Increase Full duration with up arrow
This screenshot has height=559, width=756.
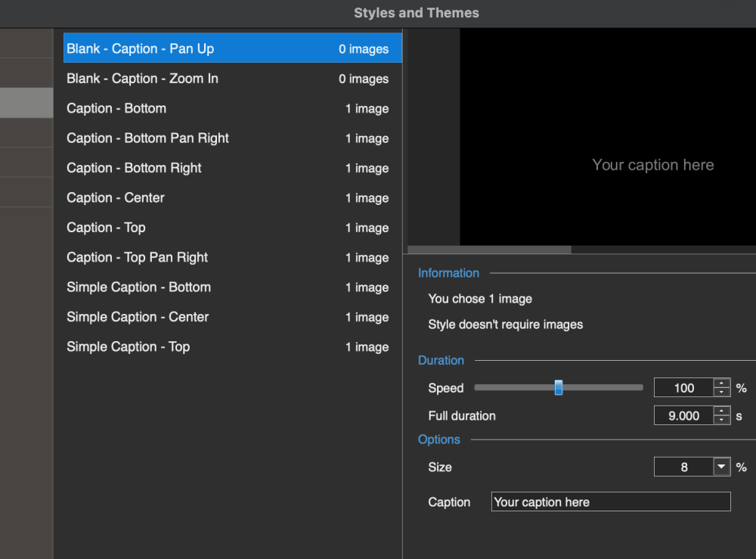pos(722,411)
